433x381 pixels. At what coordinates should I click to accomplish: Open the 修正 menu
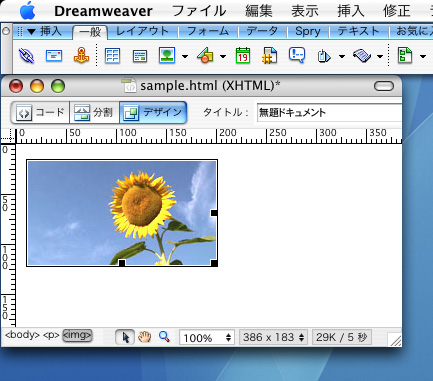coord(397,11)
